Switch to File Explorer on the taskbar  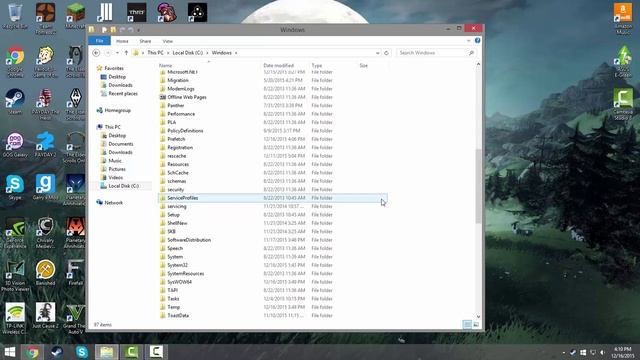point(107,352)
